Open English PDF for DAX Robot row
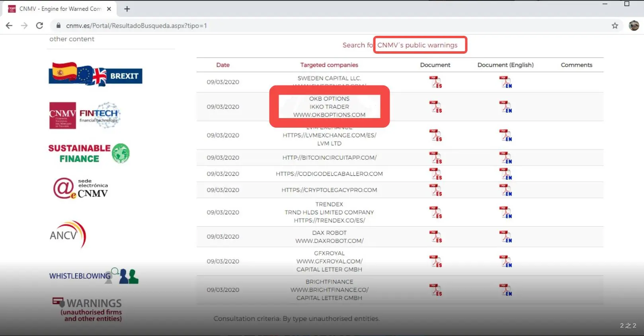This screenshot has height=336, width=644. tap(505, 237)
